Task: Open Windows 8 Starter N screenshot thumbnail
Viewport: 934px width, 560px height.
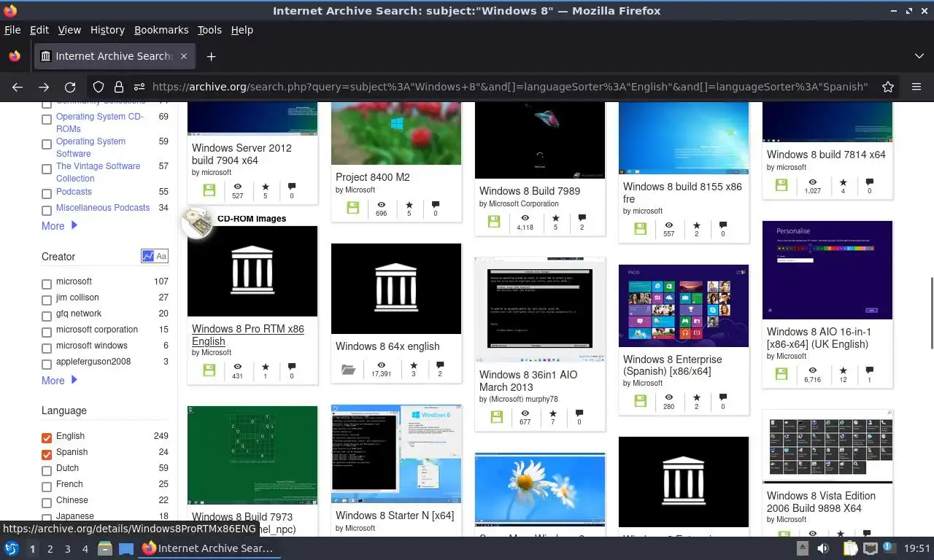Action: [396, 454]
